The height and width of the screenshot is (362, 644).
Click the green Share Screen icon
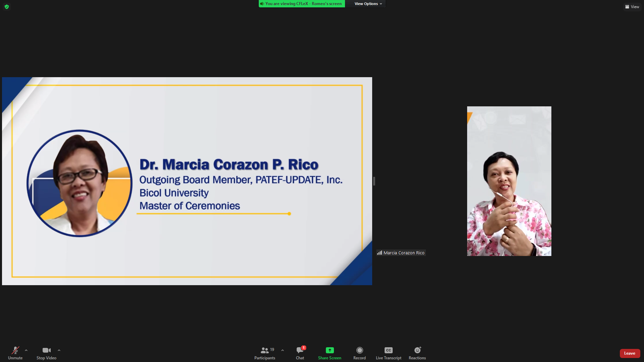pyautogui.click(x=330, y=350)
